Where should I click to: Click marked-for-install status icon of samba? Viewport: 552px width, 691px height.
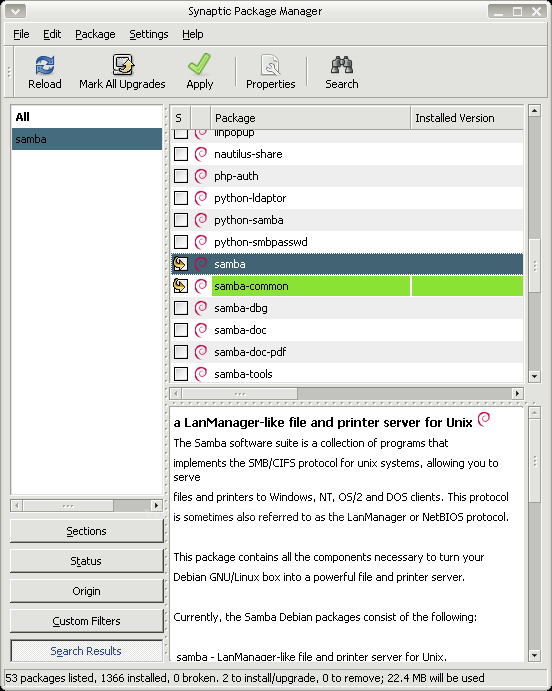[180, 264]
